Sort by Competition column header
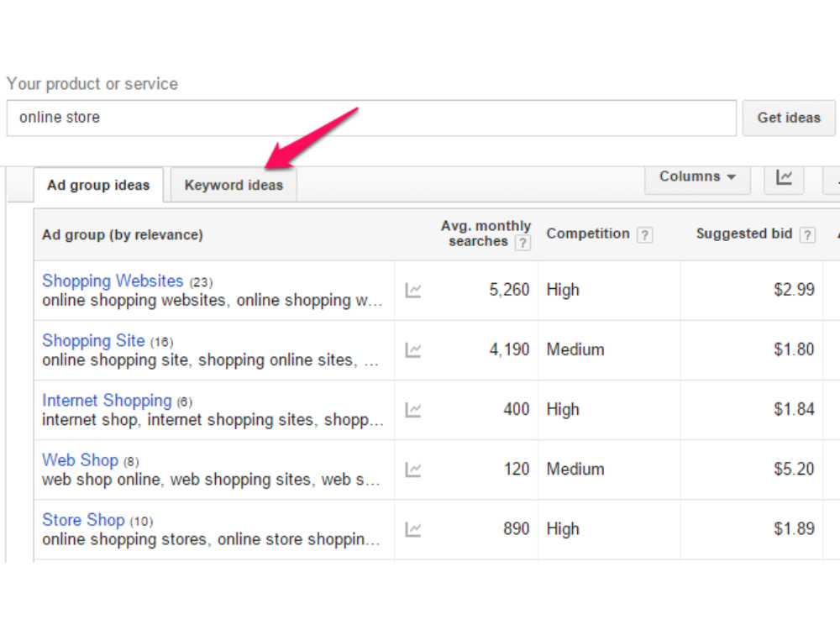The image size is (840, 630). click(588, 234)
